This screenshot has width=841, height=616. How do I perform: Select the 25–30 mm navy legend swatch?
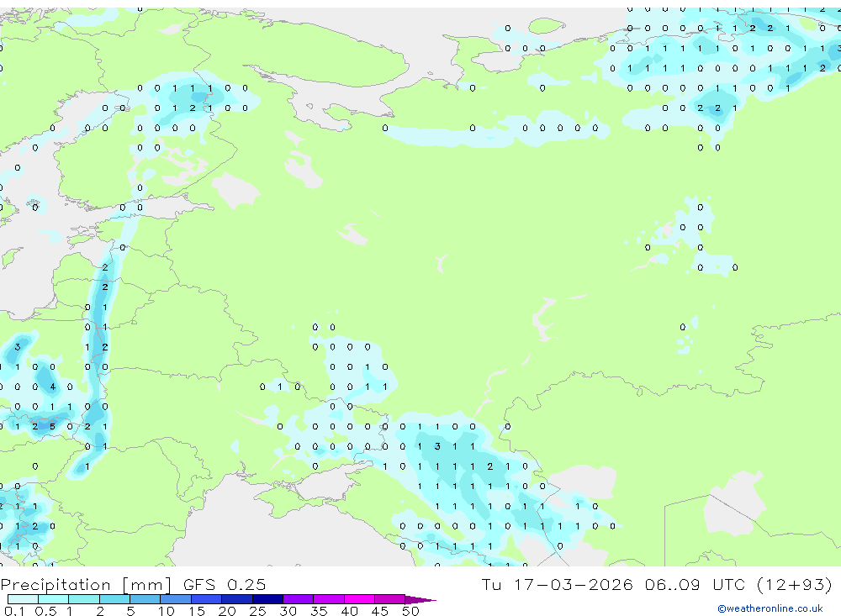coord(267,599)
